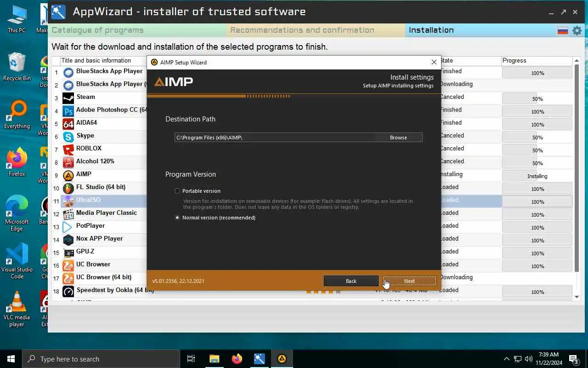Open AppWizard settings gear icon
The width and height of the screenshot is (588, 368).
point(577,31)
